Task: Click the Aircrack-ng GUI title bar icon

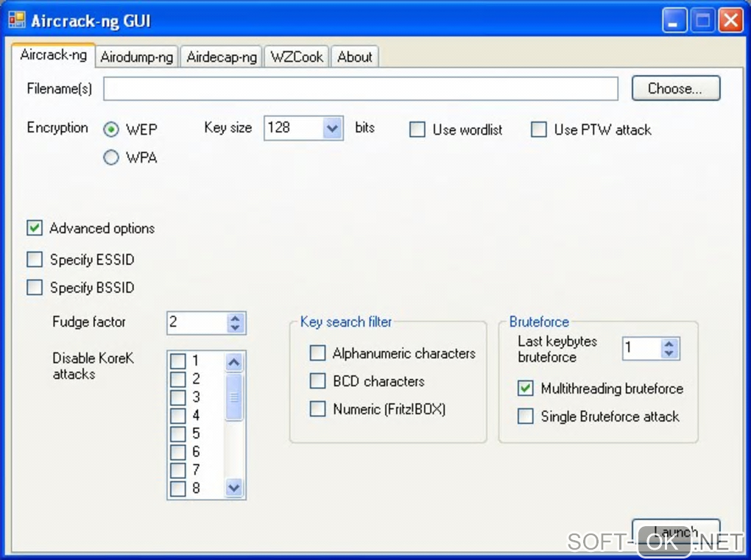Action: point(17,20)
